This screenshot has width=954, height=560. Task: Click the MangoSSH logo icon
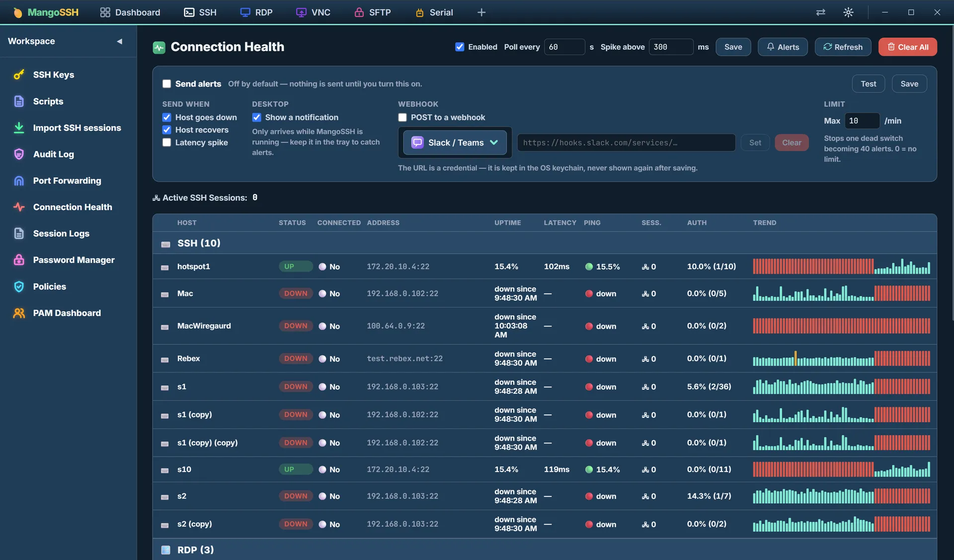coord(17,12)
